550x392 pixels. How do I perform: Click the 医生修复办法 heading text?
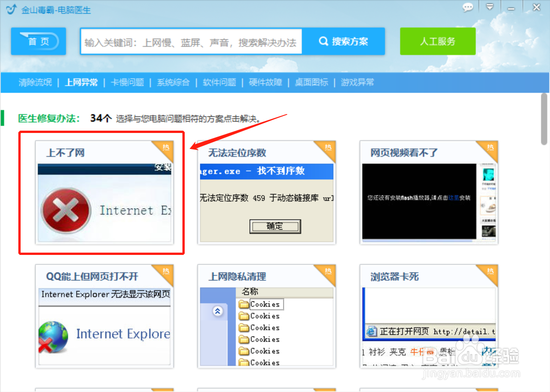tap(49, 118)
